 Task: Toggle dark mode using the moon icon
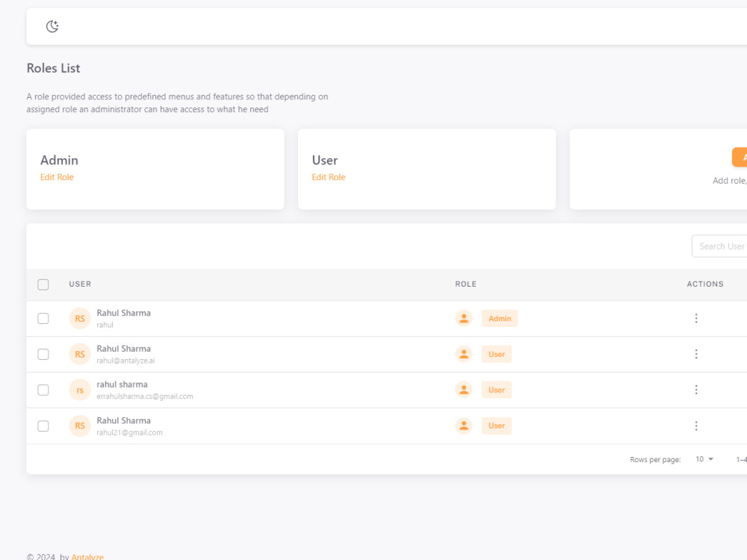[52, 26]
